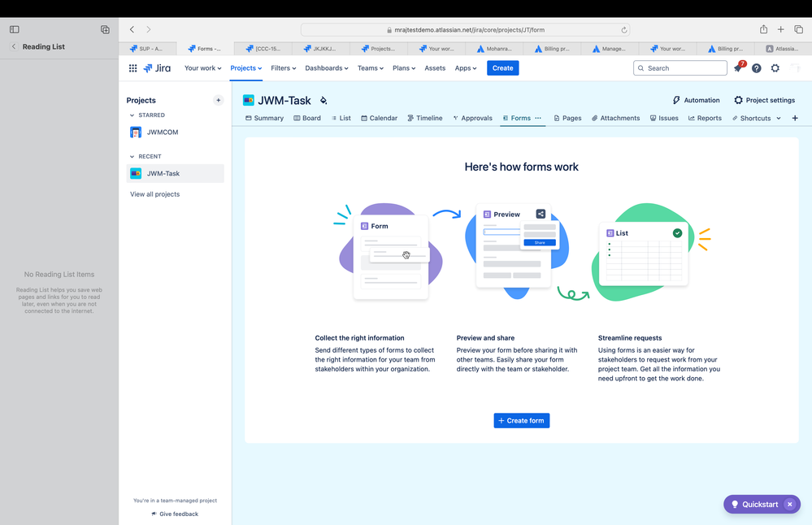Open a new Safari tab

780,29
